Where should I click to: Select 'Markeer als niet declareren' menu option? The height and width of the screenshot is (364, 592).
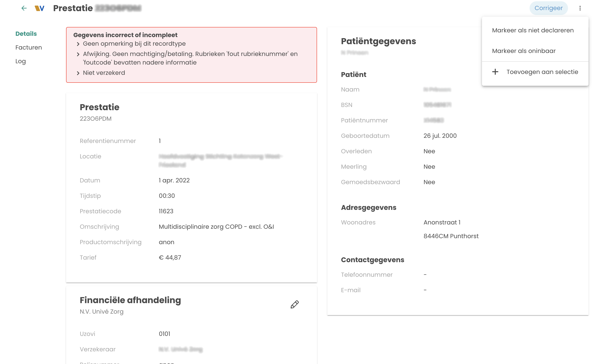click(x=533, y=30)
